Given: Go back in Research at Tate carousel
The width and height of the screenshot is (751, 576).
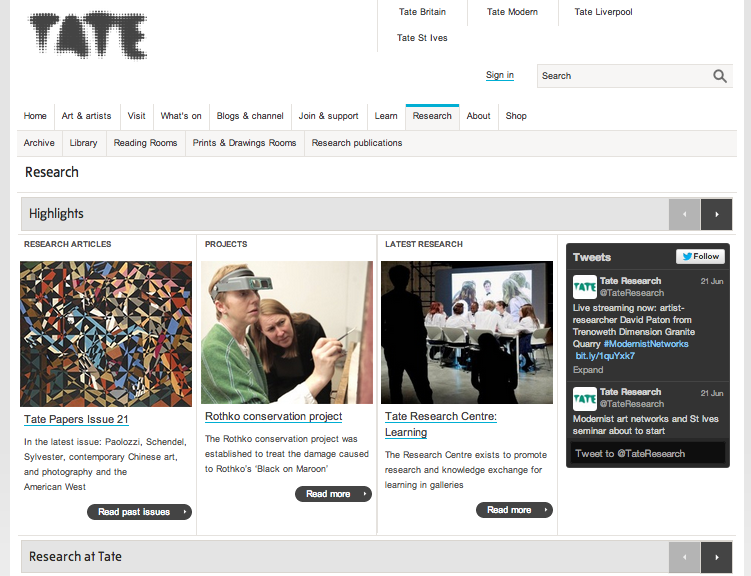Looking at the screenshot, I should click(x=684, y=557).
